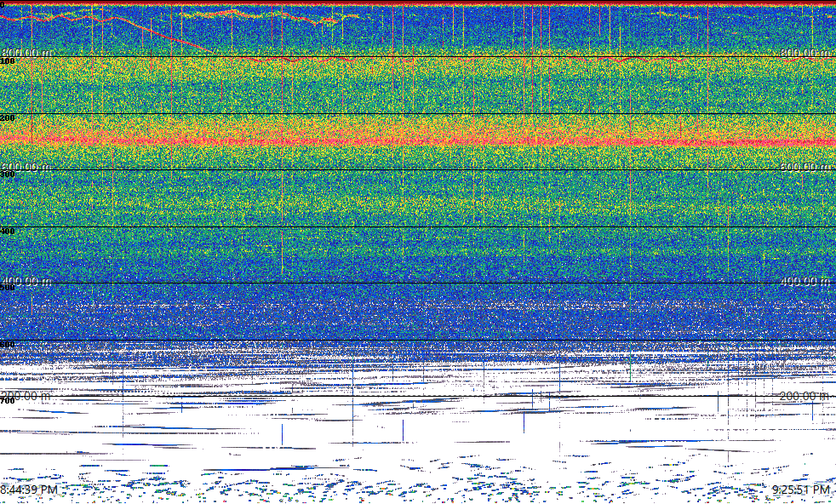
Task: Click the 200.00 m label above the 9:25:51 PM timestamp
Action: 805,396
